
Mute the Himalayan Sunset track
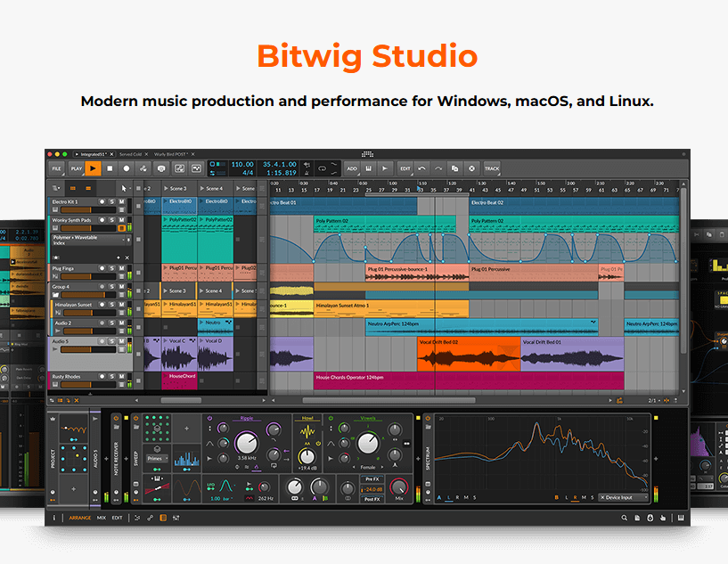[x=122, y=305]
